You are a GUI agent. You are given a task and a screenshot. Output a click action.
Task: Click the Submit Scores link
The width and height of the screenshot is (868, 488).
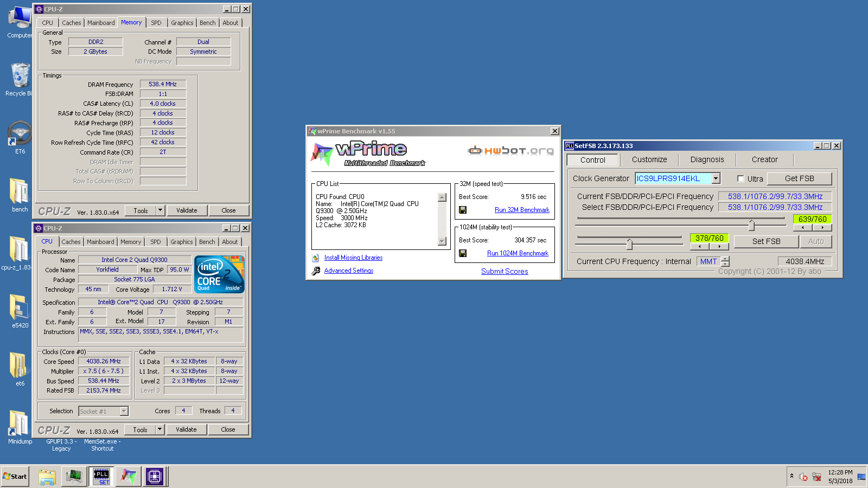tap(505, 272)
